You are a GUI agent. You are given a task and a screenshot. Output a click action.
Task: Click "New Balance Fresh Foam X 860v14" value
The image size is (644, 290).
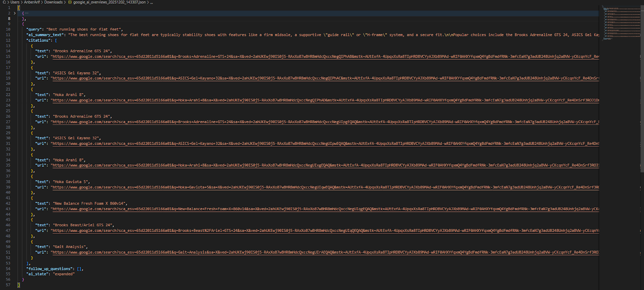click(x=89, y=204)
